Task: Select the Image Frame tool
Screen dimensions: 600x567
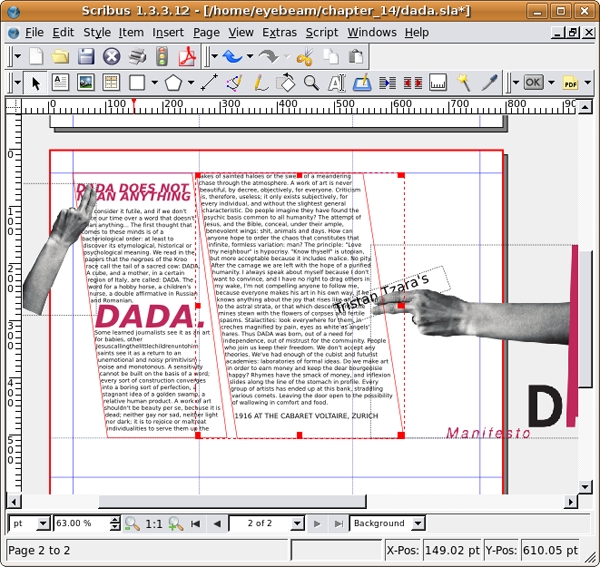Action: 85,83
